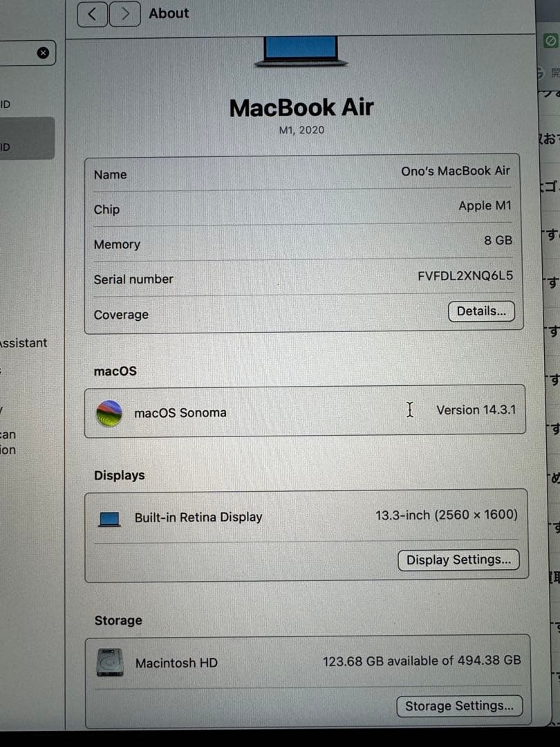Clear the sidebar search field
The height and width of the screenshot is (747, 560).
44,53
